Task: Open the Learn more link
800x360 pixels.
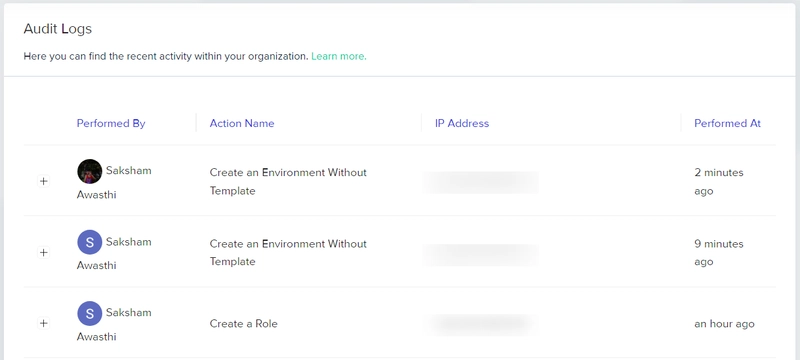Action: pos(339,56)
